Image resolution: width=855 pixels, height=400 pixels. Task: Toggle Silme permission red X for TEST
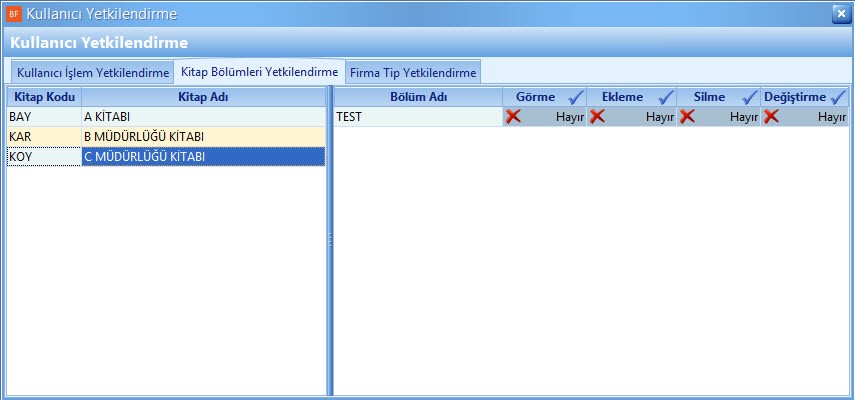(x=687, y=117)
